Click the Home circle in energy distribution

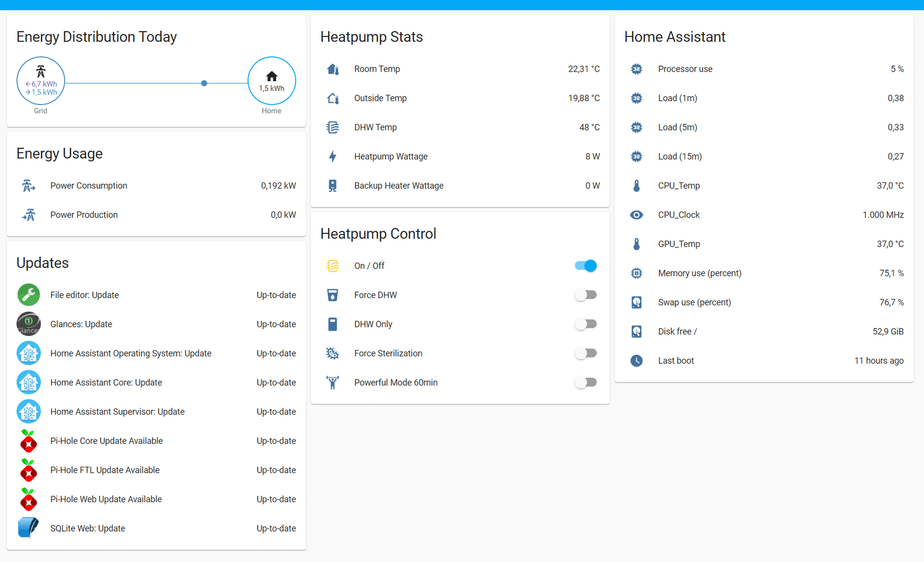click(272, 81)
